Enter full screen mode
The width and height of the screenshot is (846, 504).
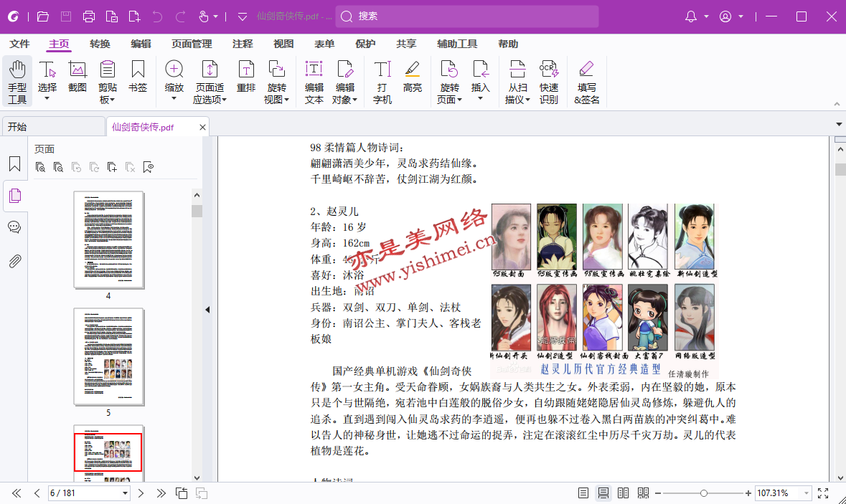point(823,493)
